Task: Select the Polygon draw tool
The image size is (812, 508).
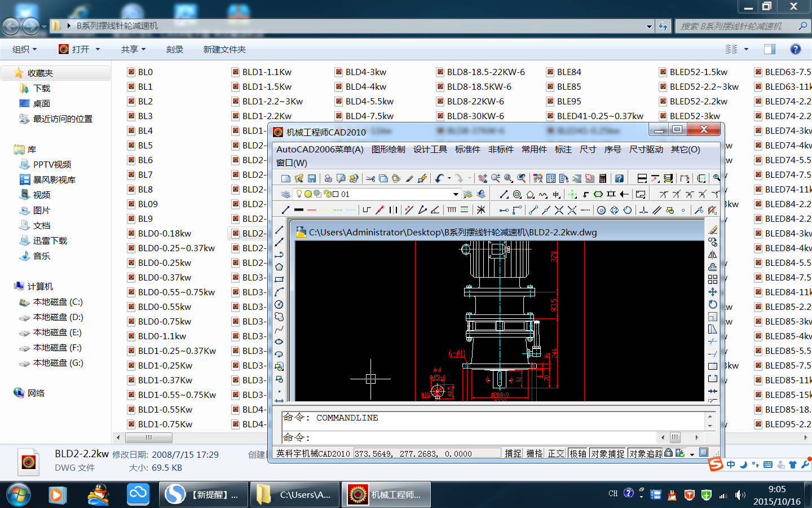Action: click(x=279, y=267)
